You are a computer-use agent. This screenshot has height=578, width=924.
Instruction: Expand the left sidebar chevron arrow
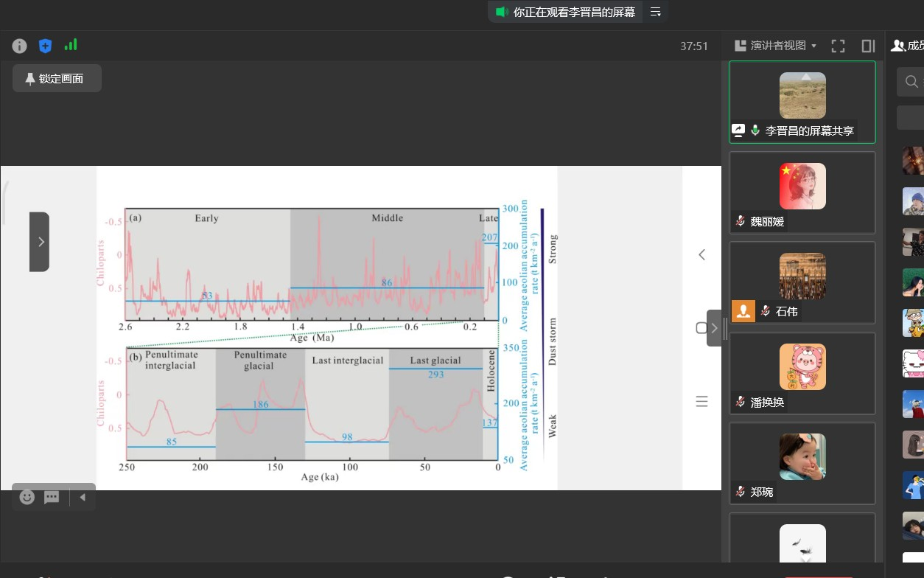click(x=40, y=242)
